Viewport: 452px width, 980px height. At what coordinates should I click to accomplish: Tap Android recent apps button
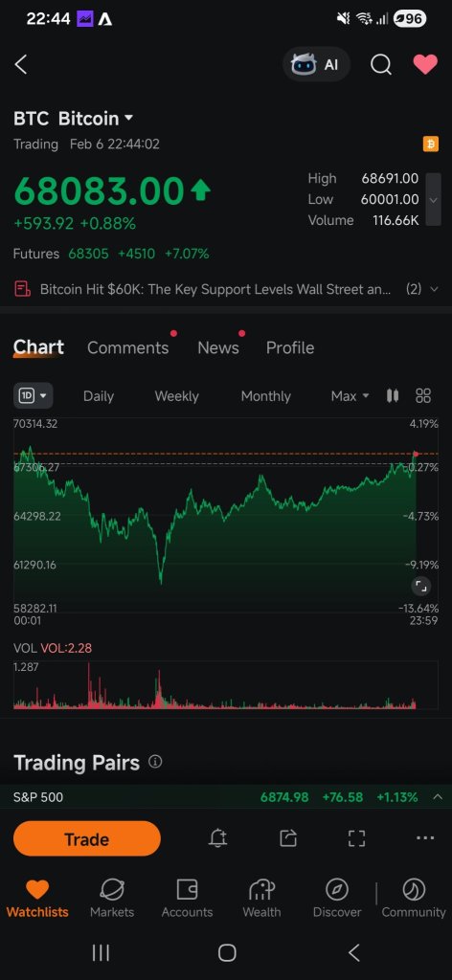[101, 952]
